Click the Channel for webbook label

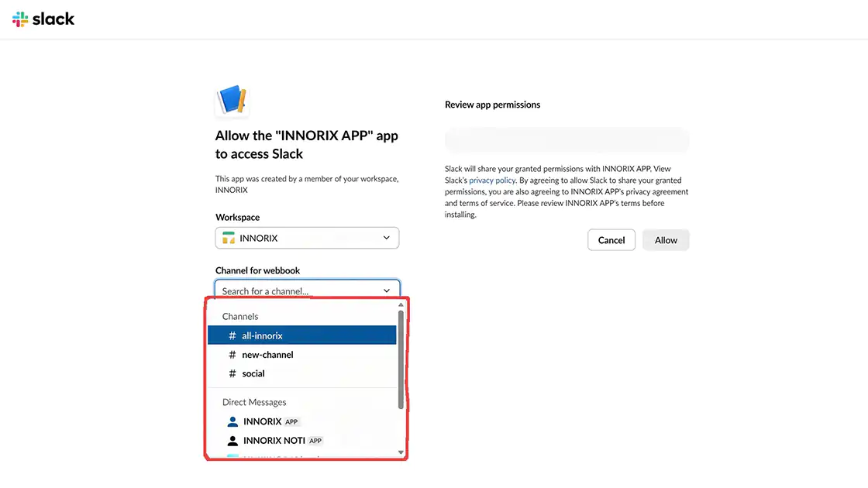tap(257, 270)
